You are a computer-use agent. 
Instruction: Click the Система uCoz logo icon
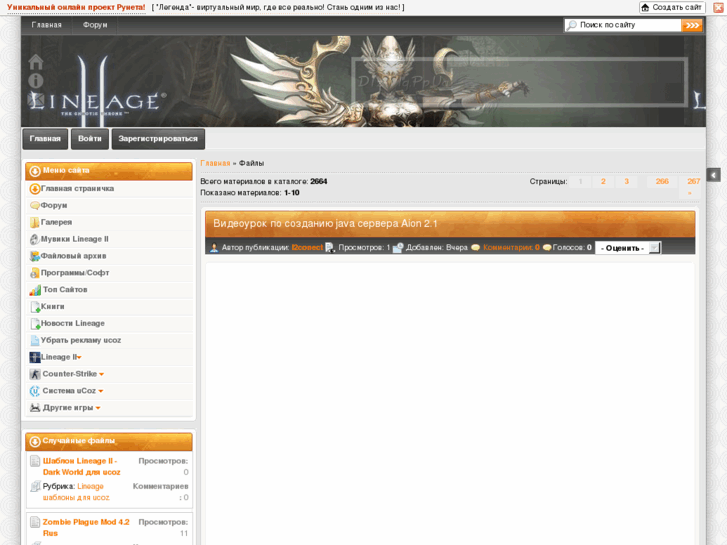pyautogui.click(x=35, y=391)
